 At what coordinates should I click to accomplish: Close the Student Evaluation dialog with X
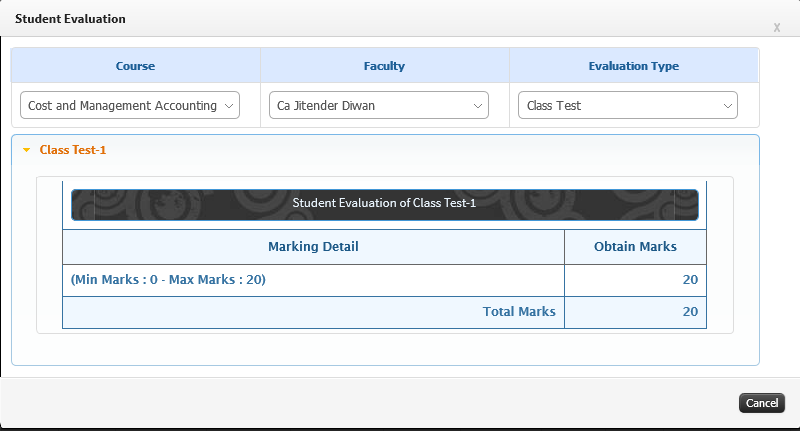pyautogui.click(x=777, y=28)
